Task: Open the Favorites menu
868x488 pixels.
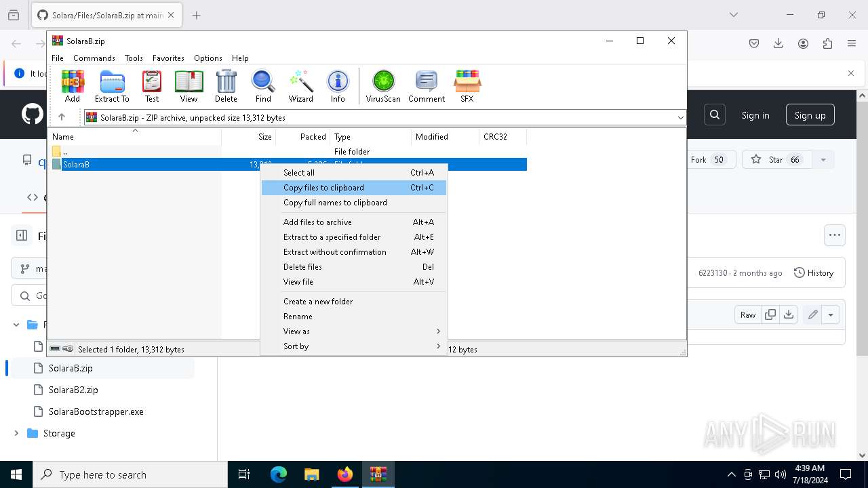Action: click(168, 58)
